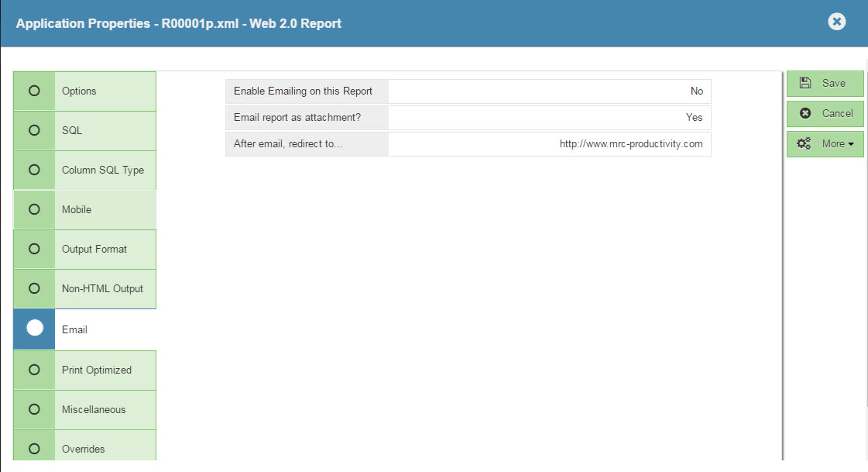Click the Save button label

pos(834,83)
